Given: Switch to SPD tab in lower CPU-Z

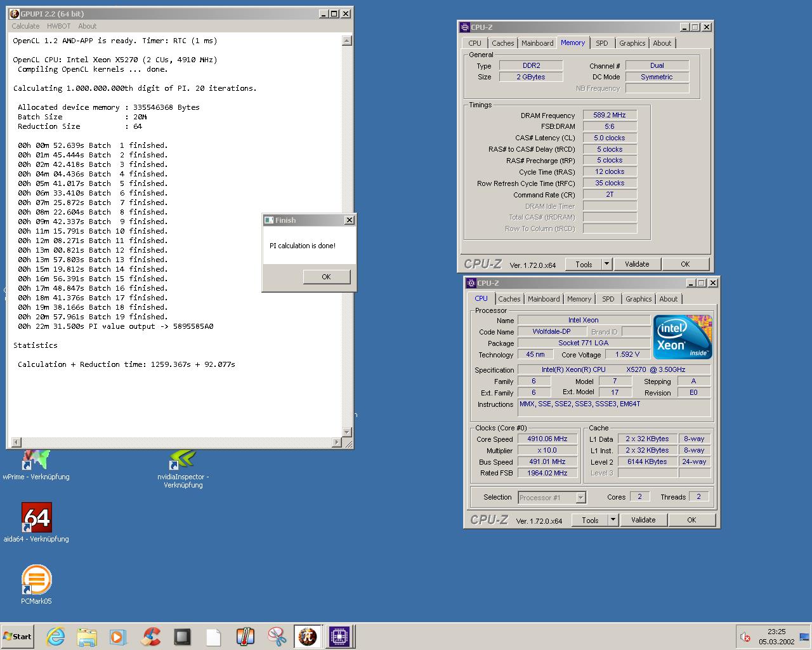Looking at the screenshot, I should tap(608, 299).
